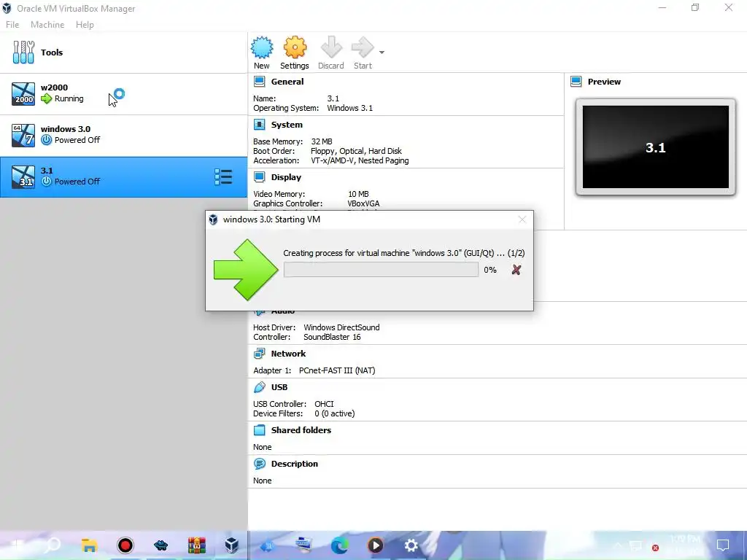Select the w2000 virtual machine
Image resolution: width=747 pixels, height=560 pixels.
pos(123,94)
